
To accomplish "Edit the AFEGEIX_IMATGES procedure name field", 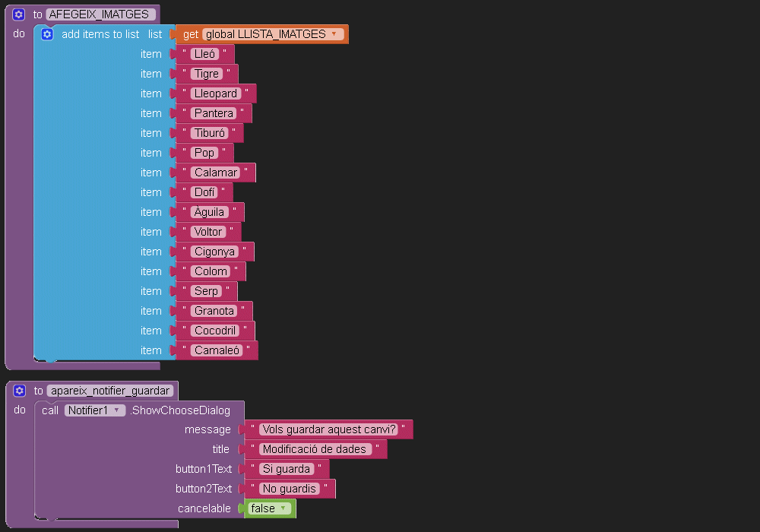I will click(101, 14).
